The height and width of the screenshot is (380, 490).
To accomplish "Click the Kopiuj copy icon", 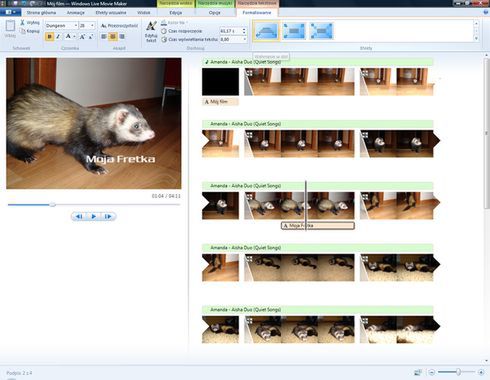I will coord(22,31).
